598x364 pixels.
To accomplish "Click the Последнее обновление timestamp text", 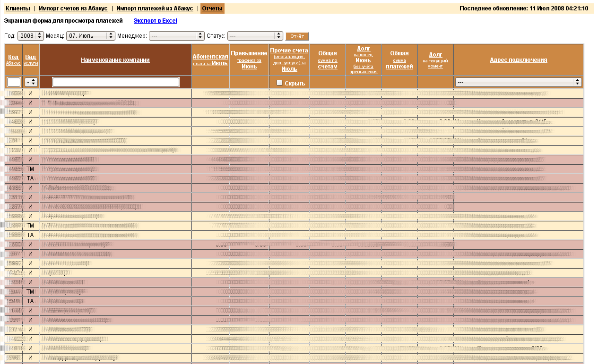I will [x=524, y=8].
